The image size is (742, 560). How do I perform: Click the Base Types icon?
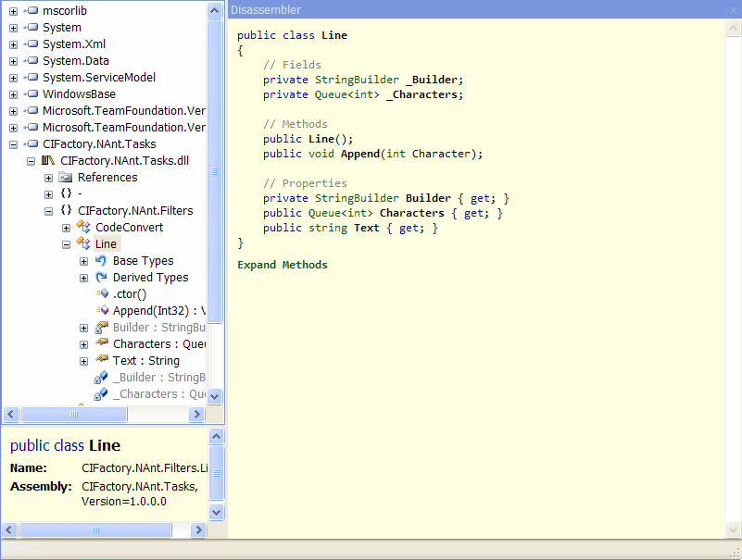click(x=101, y=261)
